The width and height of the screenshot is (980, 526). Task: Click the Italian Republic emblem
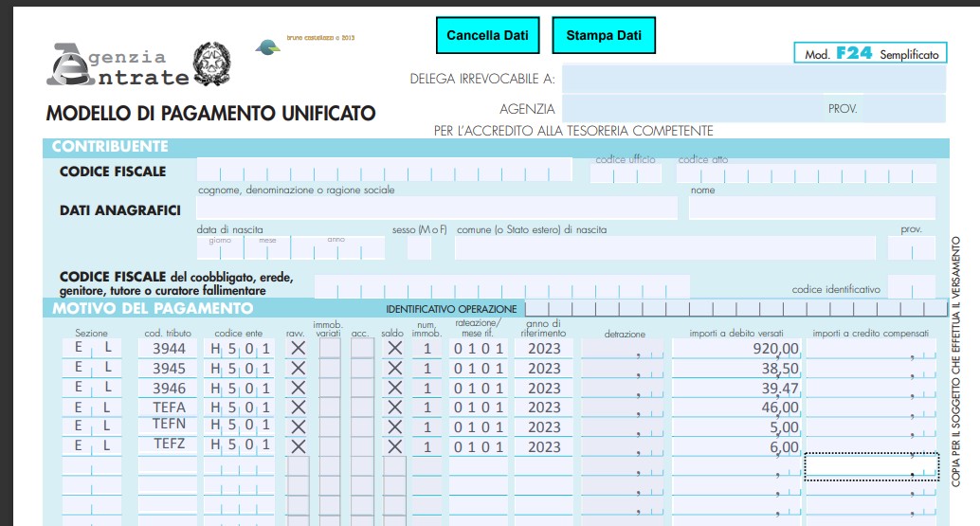point(210,64)
